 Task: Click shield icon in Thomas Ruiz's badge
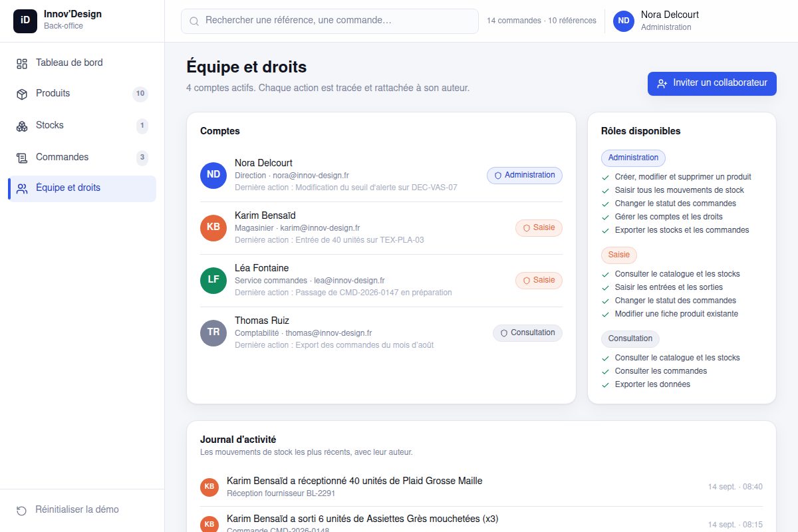tap(504, 333)
